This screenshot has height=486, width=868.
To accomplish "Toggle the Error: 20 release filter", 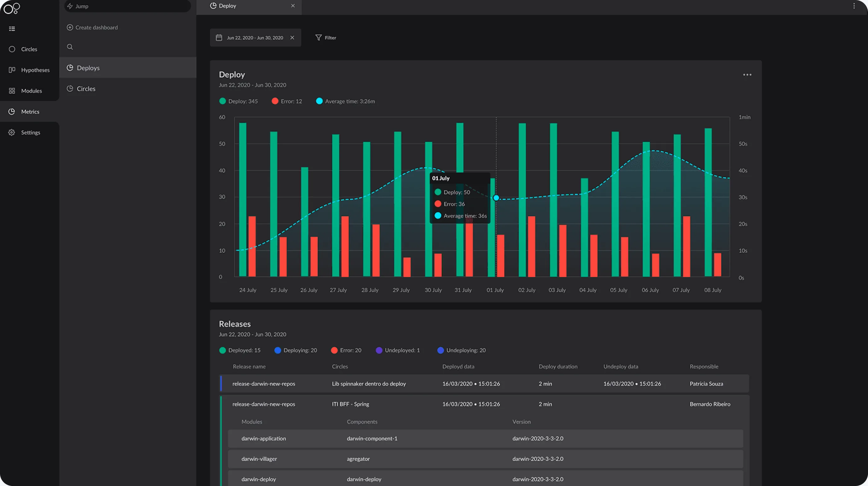I will (x=346, y=351).
